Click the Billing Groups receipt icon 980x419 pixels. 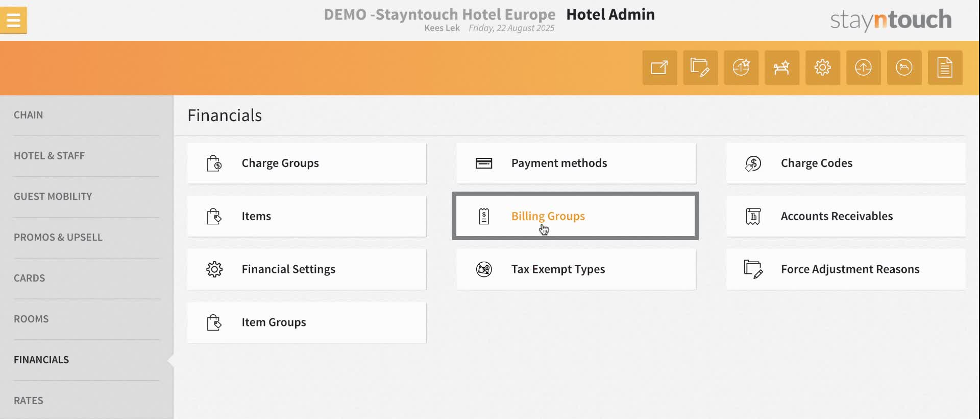point(484,216)
